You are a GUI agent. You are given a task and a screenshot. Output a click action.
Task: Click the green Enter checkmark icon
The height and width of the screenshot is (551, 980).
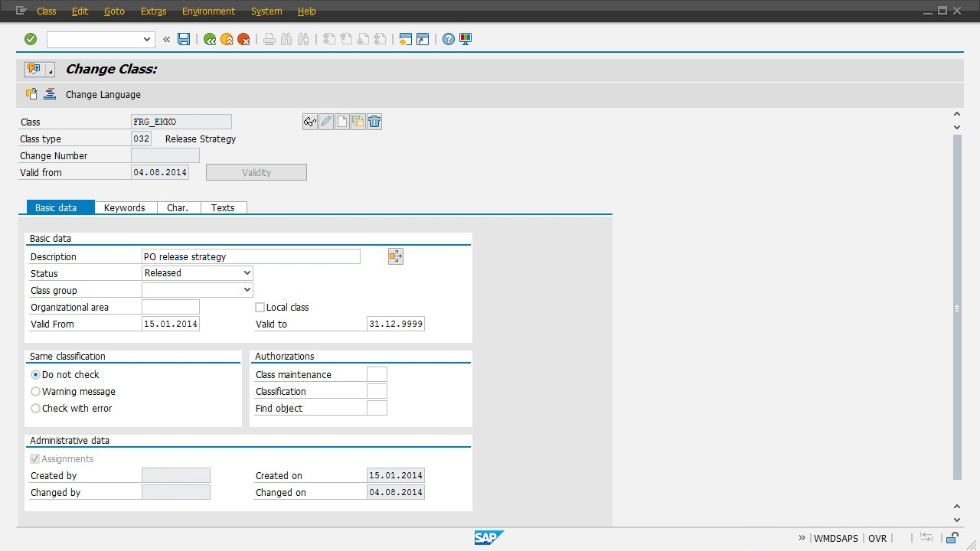pos(31,39)
